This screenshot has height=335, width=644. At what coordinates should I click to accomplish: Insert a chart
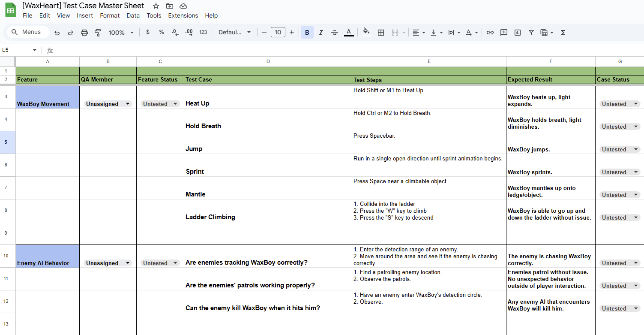tap(518, 32)
